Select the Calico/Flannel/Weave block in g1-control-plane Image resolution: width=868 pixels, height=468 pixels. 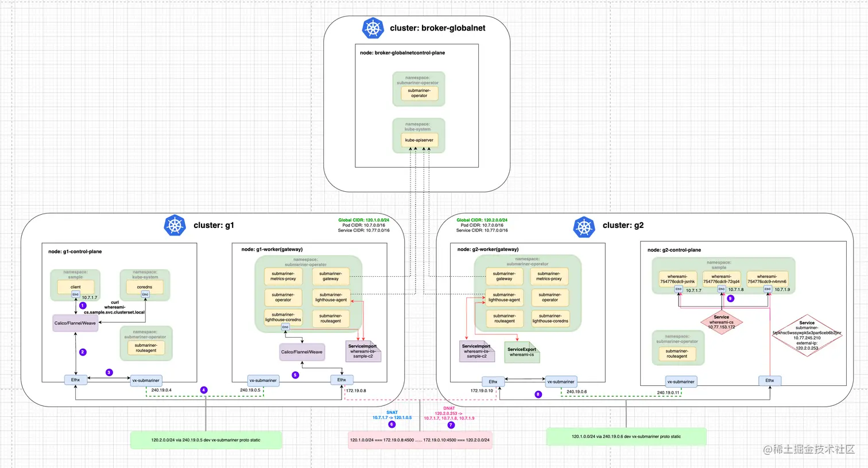(x=75, y=323)
